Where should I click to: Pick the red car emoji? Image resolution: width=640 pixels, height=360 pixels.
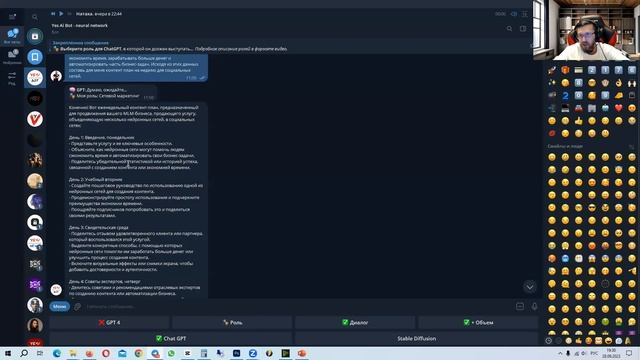pyautogui.click(x=578, y=108)
